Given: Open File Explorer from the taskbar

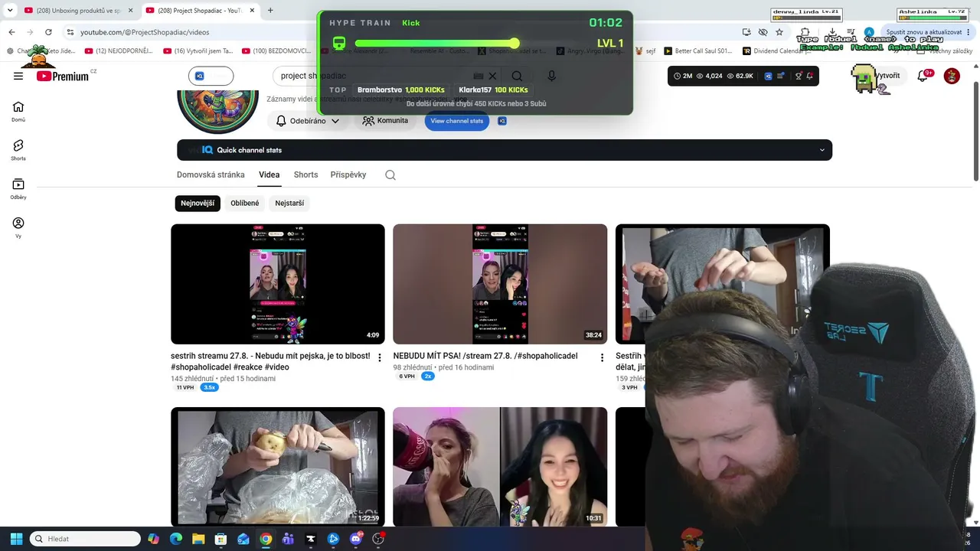Looking at the screenshot, I should [198, 539].
